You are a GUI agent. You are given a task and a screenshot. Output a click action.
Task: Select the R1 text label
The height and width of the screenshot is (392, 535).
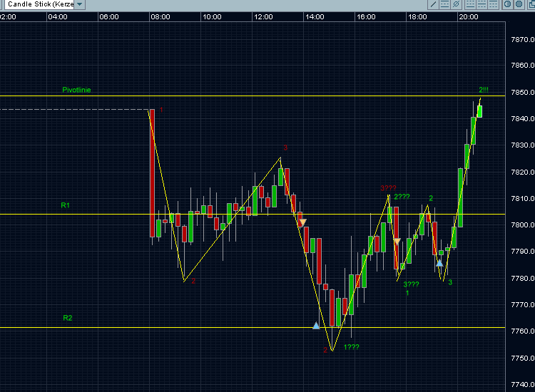tap(65, 205)
